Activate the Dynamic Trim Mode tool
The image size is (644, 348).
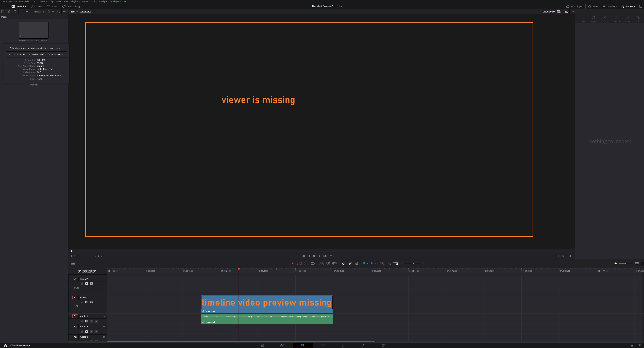pyautogui.click(x=306, y=263)
